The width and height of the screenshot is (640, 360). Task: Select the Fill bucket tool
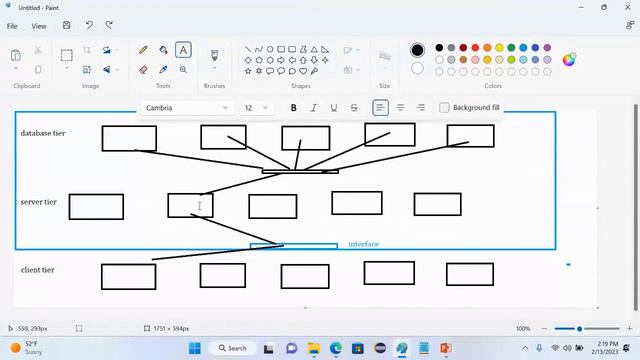[163, 50]
